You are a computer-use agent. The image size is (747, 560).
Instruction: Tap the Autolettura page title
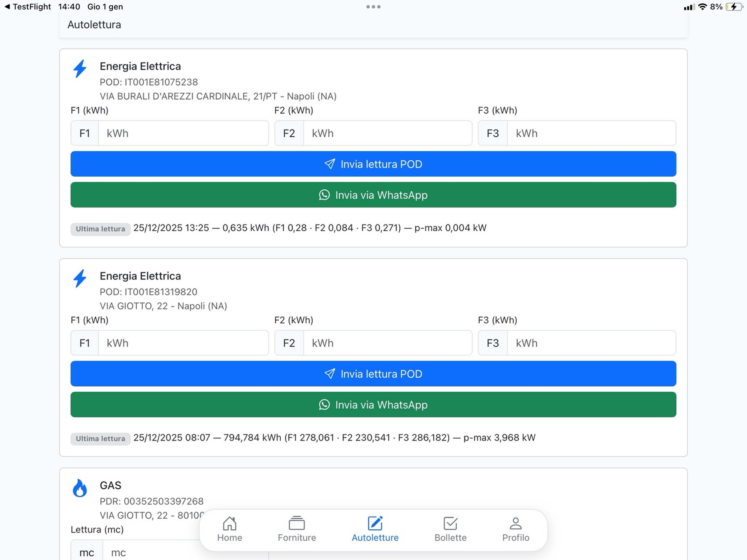[x=94, y=25]
